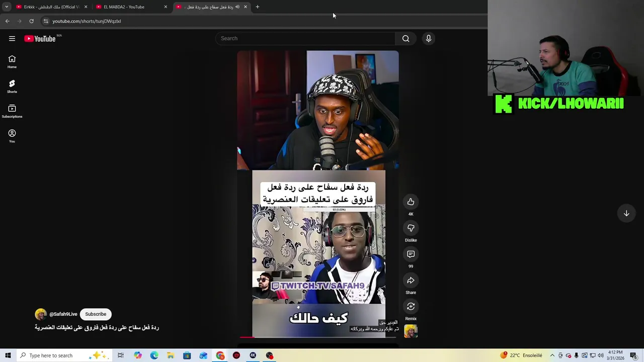644x362 pixels.
Task: Open the tab search dropdown arrow
Action: pos(7,7)
